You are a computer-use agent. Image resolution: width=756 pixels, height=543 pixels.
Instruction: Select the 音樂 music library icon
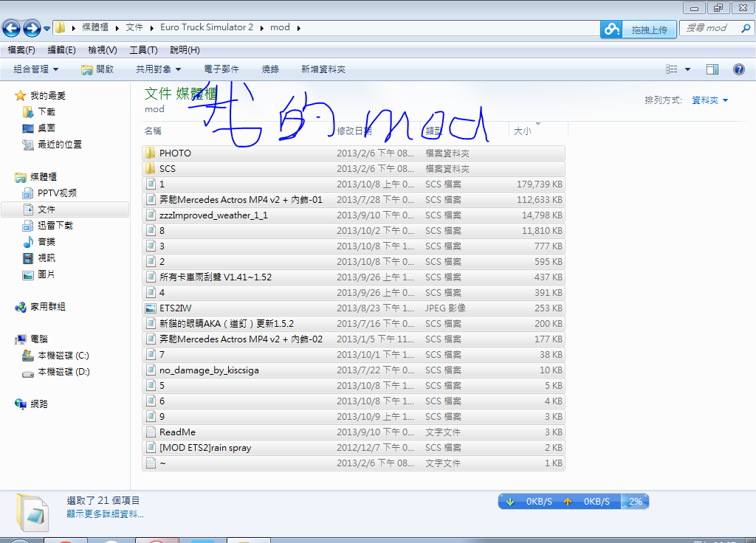tap(28, 242)
